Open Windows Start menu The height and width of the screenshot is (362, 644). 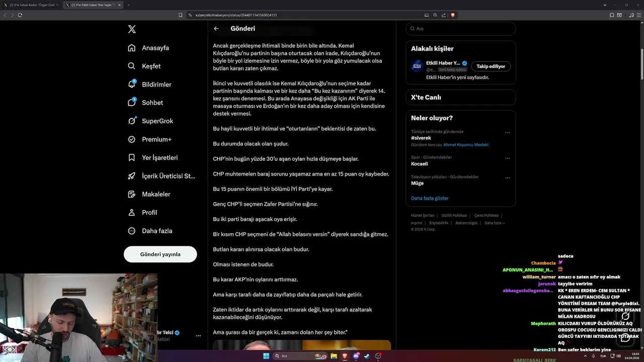pos(266,356)
